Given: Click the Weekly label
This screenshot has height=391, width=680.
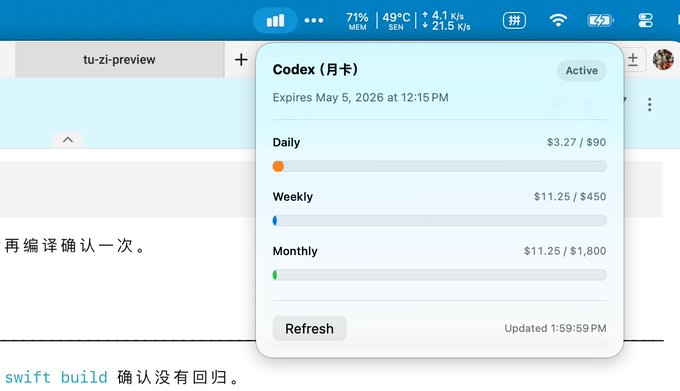Looking at the screenshot, I should point(293,197).
